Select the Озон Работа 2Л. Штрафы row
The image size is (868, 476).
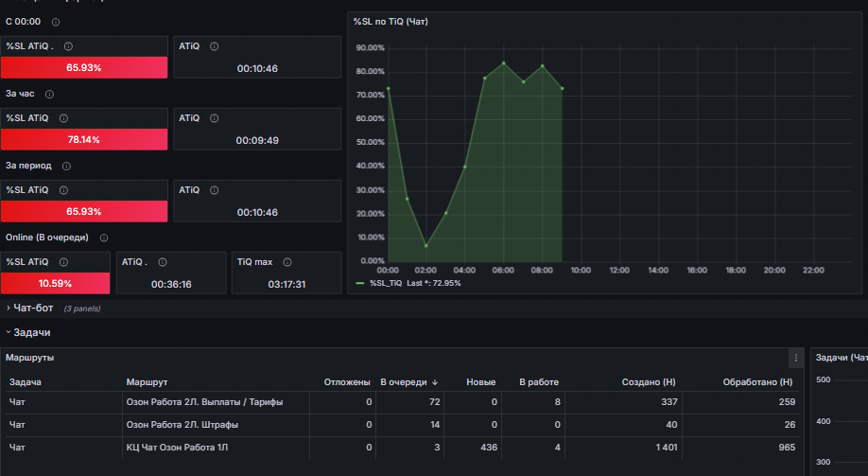(402, 425)
